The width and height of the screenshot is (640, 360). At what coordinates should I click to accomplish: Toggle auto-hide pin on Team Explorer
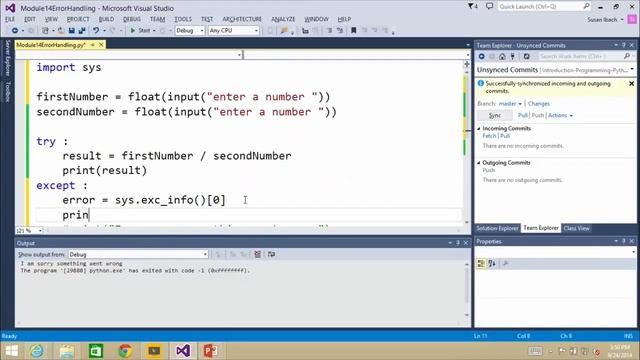[624, 45]
